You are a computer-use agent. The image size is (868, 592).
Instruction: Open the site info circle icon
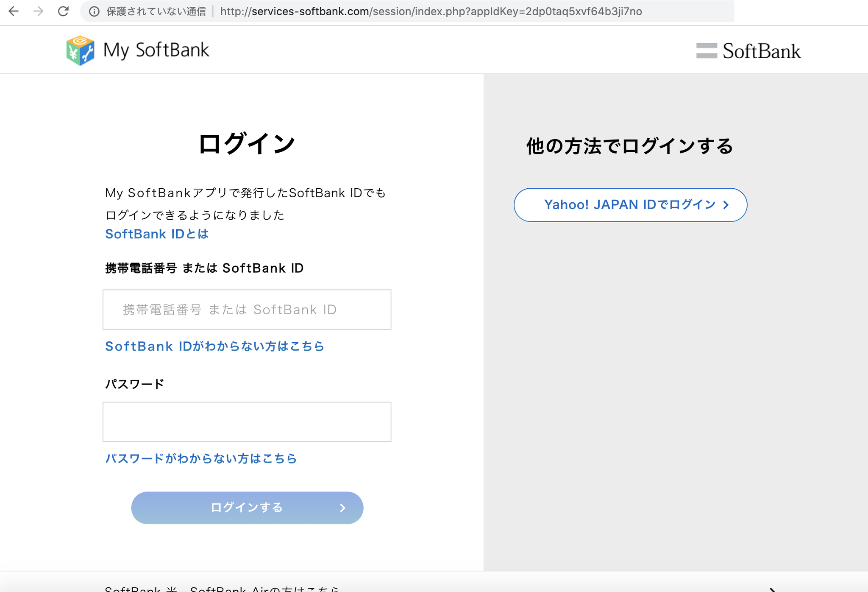(x=94, y=11)
